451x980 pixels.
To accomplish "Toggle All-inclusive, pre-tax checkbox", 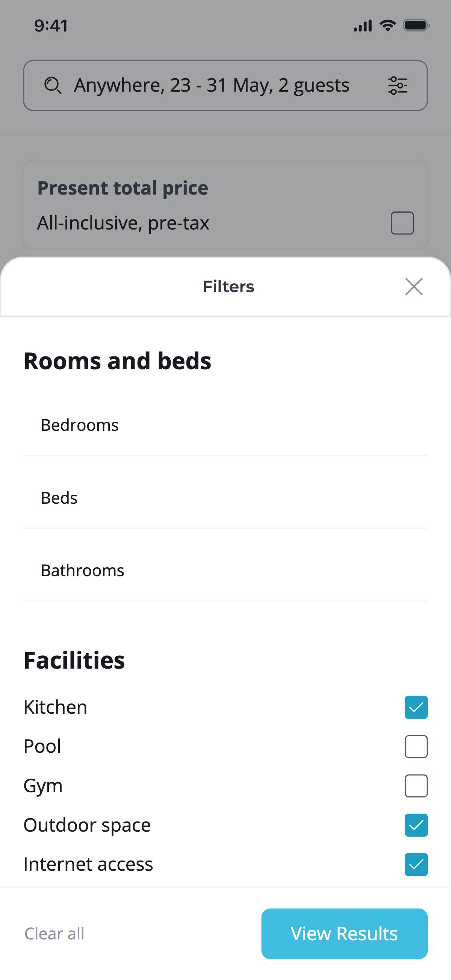I will pyautogui.click(x=402, y=223).
